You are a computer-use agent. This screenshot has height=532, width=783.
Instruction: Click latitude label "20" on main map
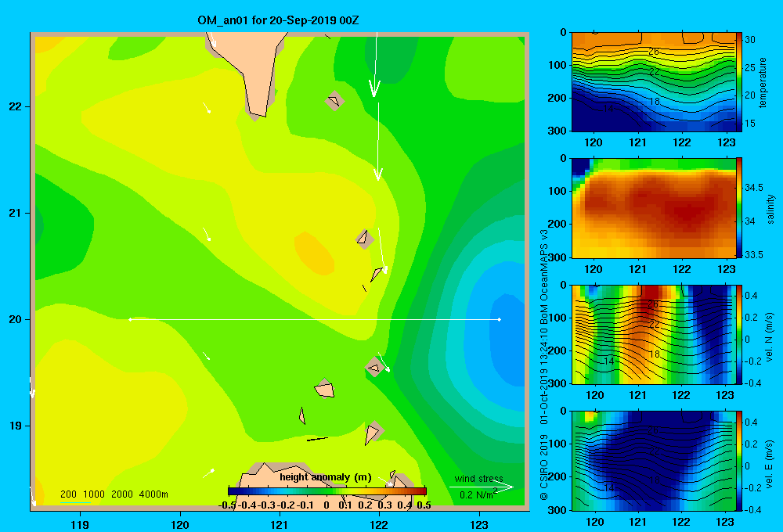tap(16, 319)
